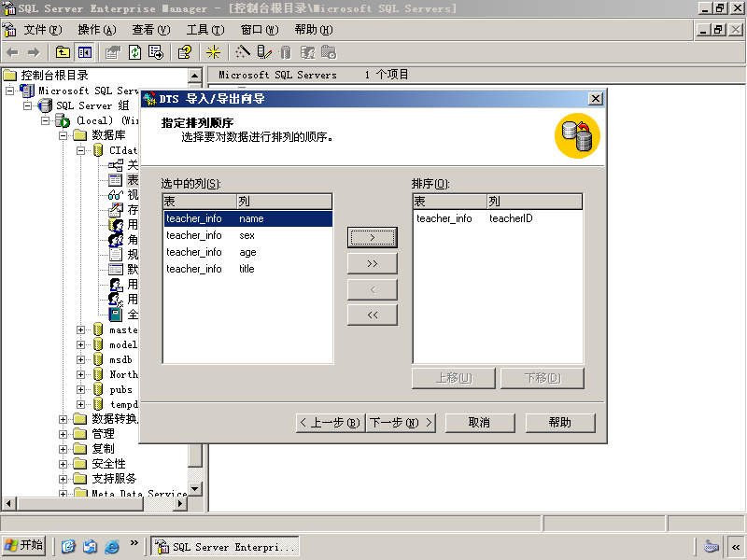Select the Stored Procedures icon in tree
This screenshot has width=747, height=560.
click(115, 209)
